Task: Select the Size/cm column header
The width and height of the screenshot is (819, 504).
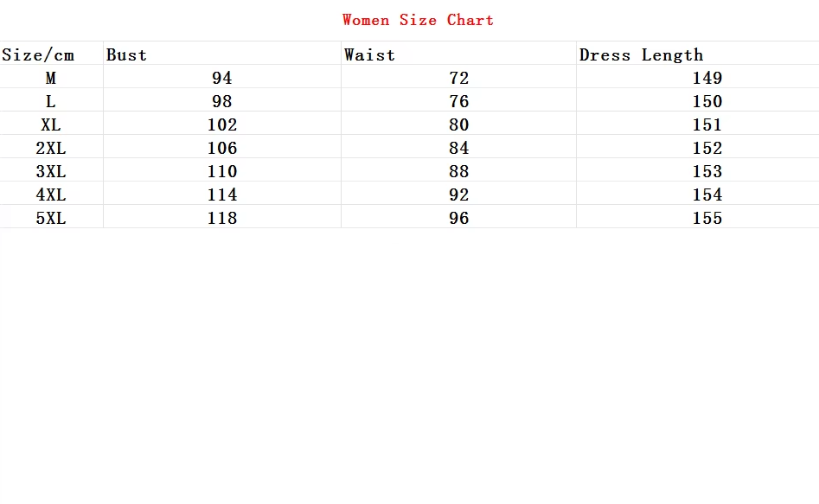Action: pyautogui.click(x=38, y=55)
